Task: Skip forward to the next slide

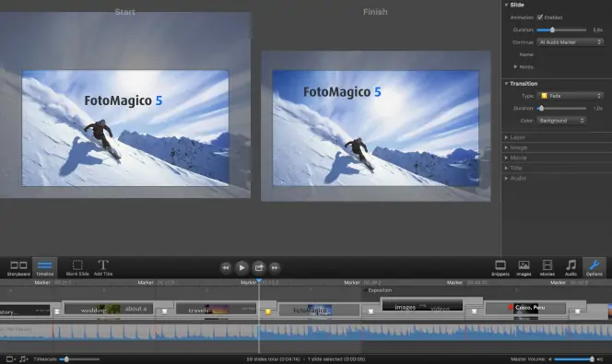Action: [275, 267]
